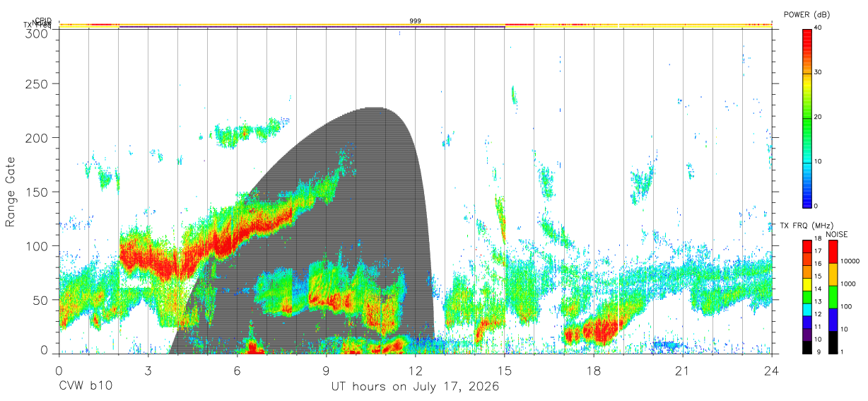Click the 10 label on NOISE scale

(x=844, y=329)
